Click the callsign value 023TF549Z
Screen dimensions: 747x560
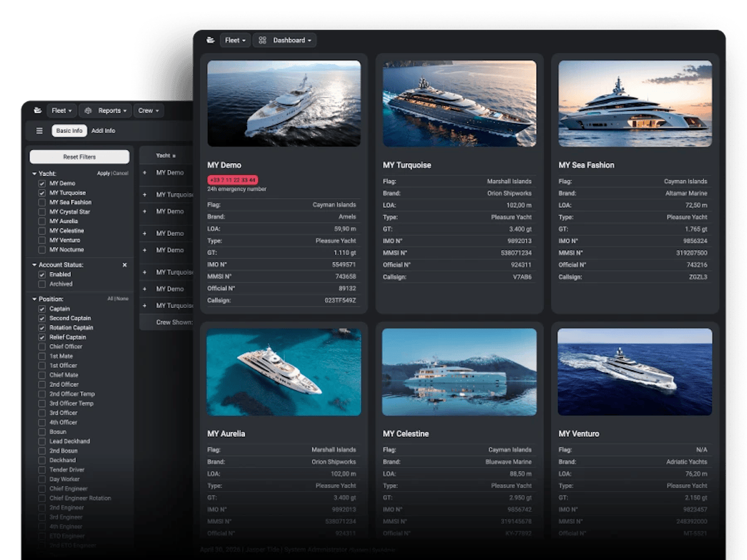point(342,301)
